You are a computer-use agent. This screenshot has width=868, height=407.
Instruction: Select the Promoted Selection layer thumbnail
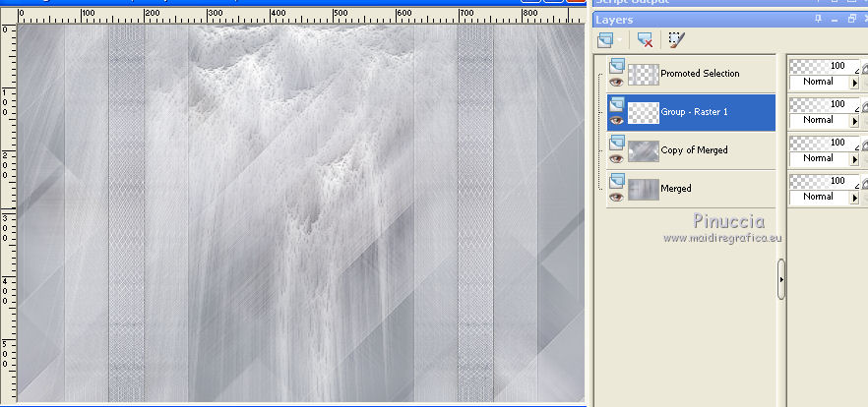tap(644, 74)
